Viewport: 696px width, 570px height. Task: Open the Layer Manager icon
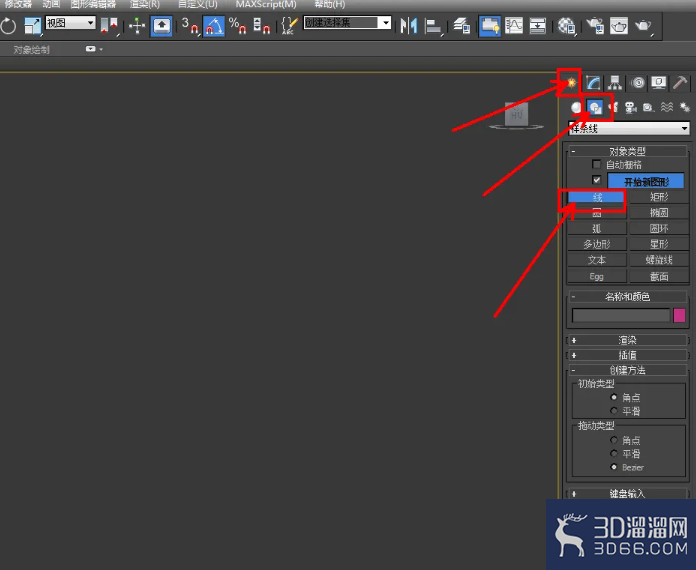click(x=462, y=26)
